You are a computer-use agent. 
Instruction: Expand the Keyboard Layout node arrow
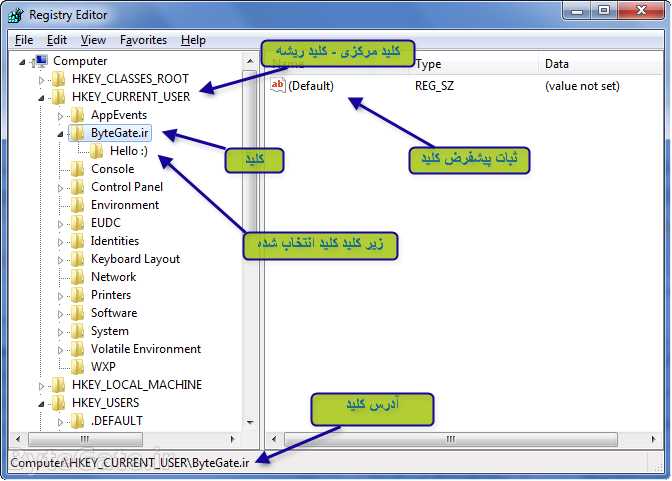click(x=60, y=260)
